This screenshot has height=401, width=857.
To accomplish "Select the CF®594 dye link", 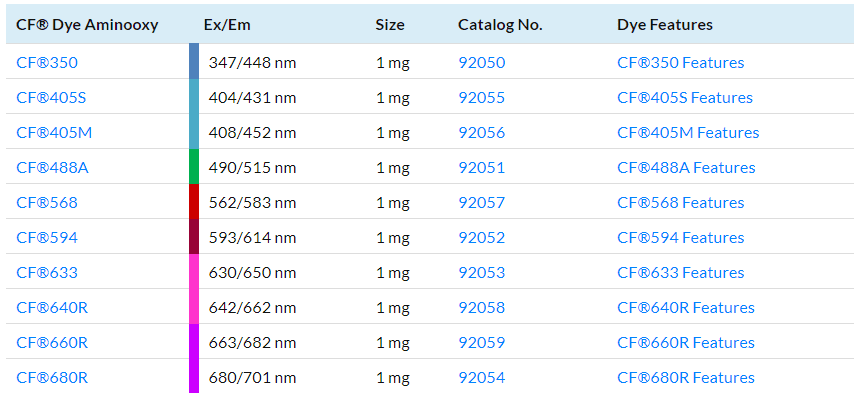I will [47, 238].
